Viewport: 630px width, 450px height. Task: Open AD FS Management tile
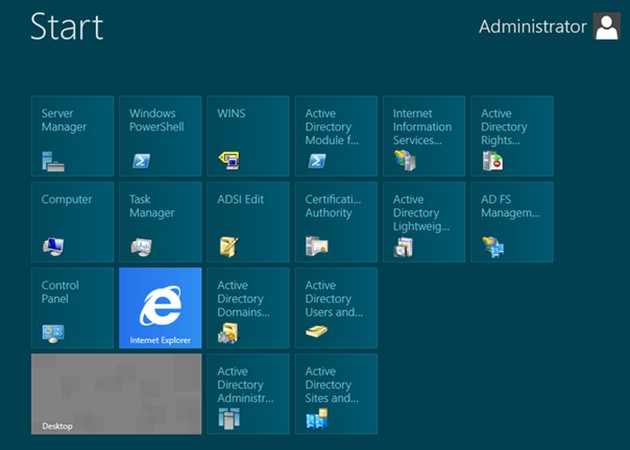point(512,222)
